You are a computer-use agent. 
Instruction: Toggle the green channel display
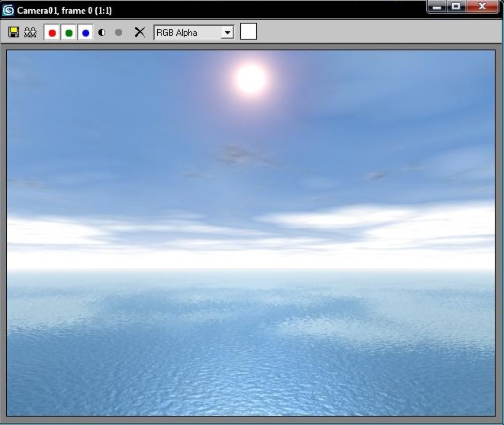tap(69, 33)
